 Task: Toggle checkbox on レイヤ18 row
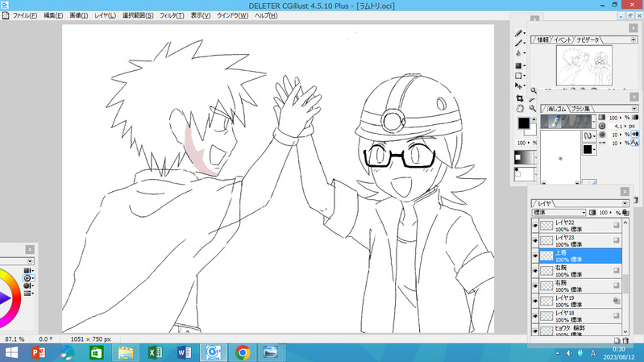coord(617,315)
